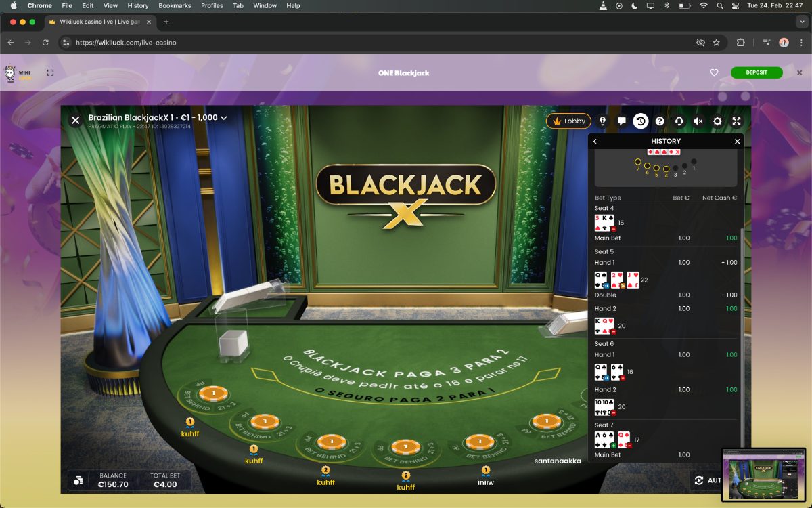This screenshot has height=508, width=812.
Task: Return to the Lobby
Action: coord(568,121)
